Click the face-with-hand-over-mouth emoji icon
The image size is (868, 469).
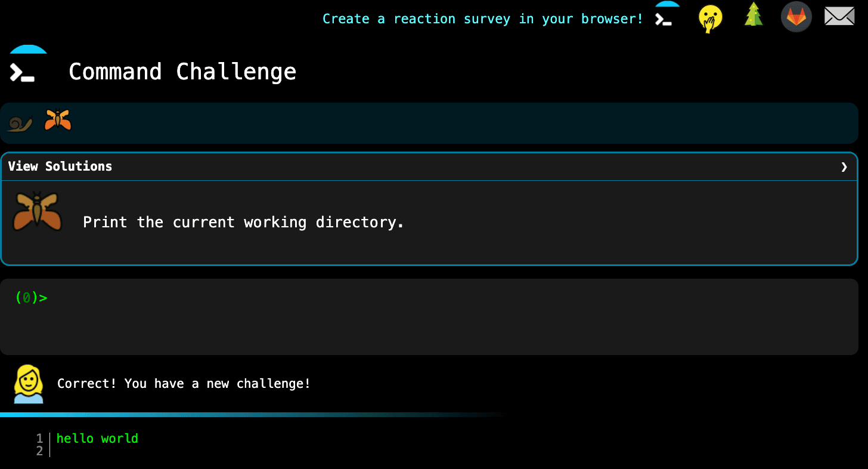tap(710, 18)
